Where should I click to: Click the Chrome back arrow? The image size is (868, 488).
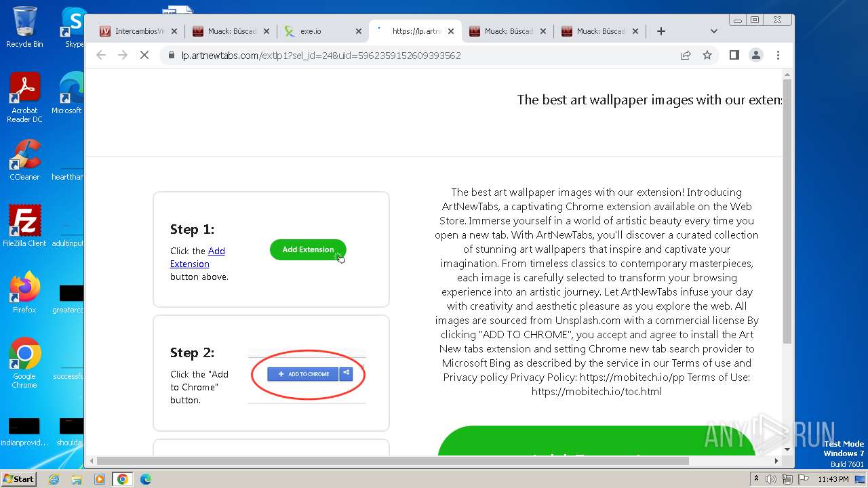tap(101, 56)
